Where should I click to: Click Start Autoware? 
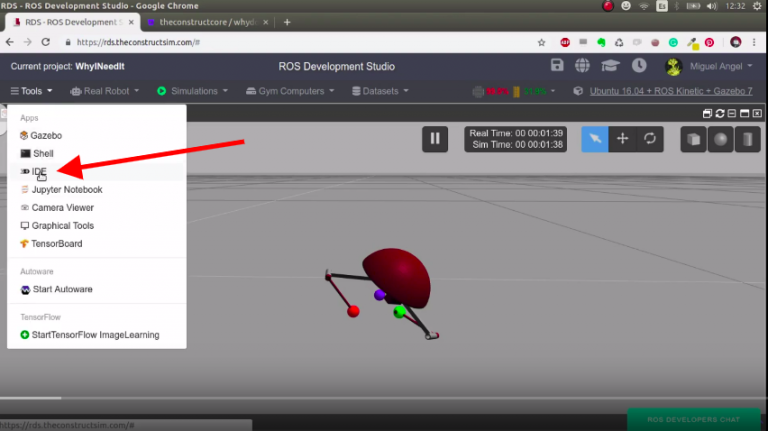[x=56, y=289]
